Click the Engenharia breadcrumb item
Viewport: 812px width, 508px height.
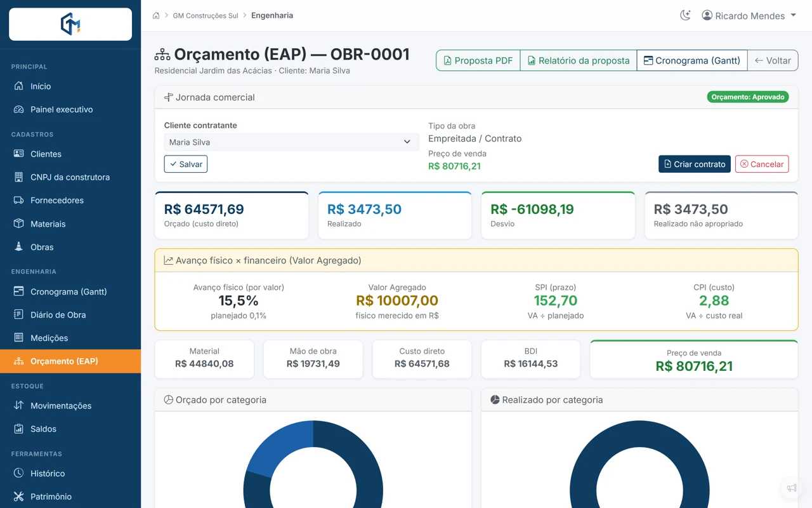(x=272, y=15)
